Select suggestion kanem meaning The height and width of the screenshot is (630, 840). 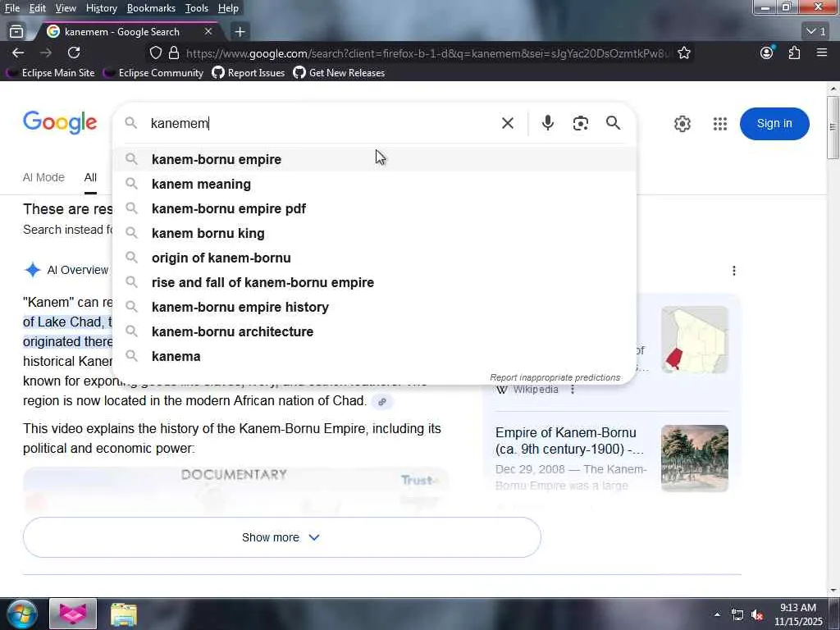coord(375,185)
